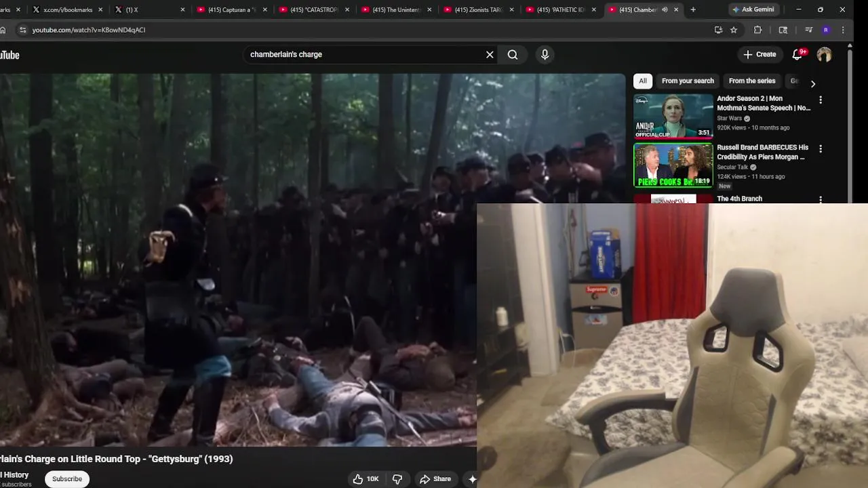Bookmark this page with the star icon

734,30
